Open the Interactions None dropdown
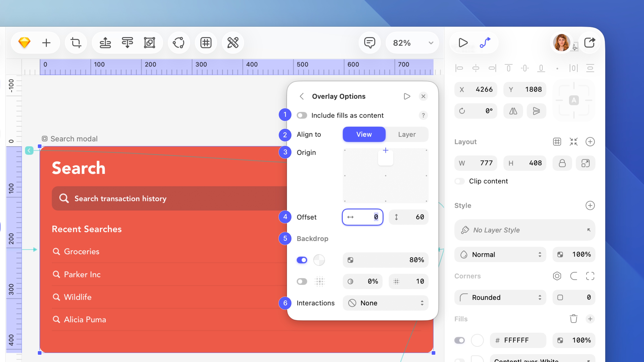Screen dimensions: 644x362 pos(386,303)
